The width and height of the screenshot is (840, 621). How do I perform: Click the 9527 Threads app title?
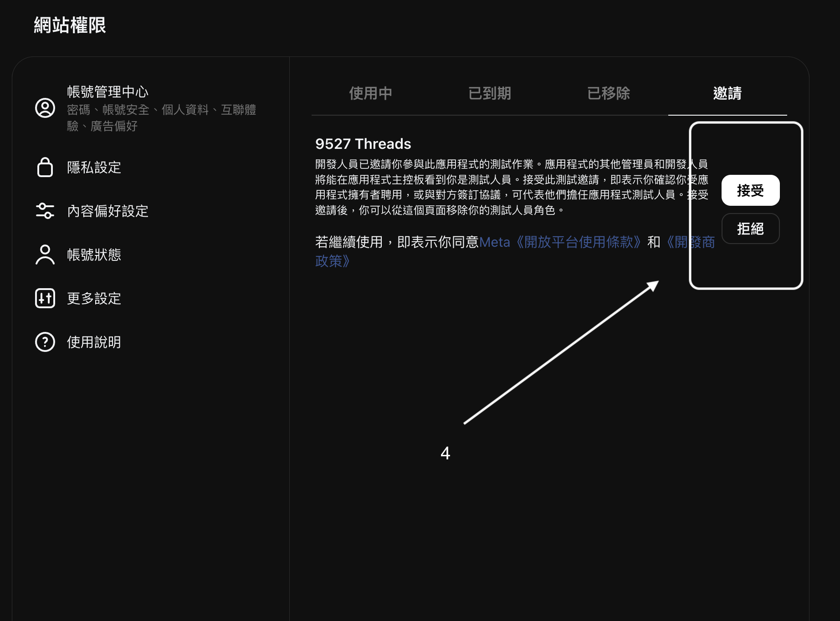[x=363, y=144]
